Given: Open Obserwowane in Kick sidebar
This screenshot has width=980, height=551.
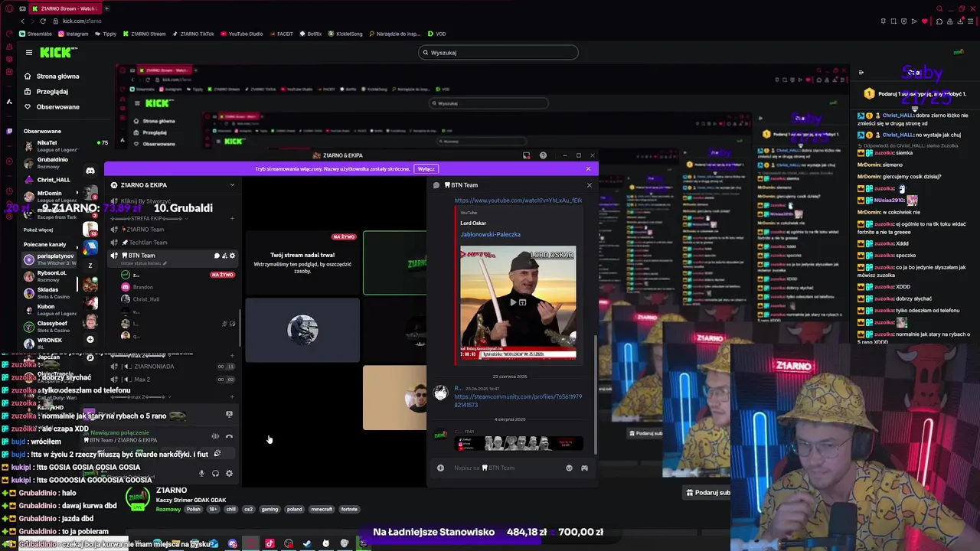Looking at the screenshot, I should [x=51, y=106].
